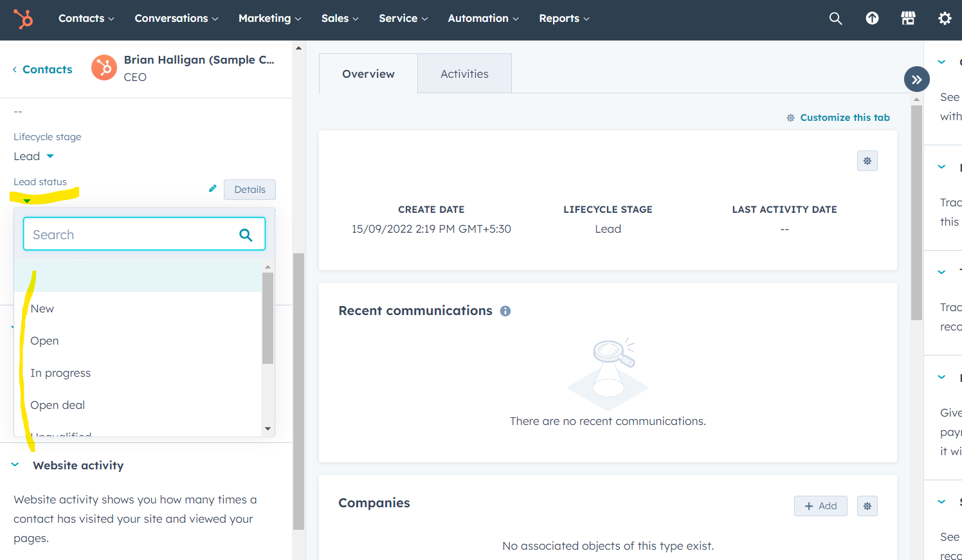Click the CEO job title text
Viewport: 962px width, 560px height.
pos(135,77)
